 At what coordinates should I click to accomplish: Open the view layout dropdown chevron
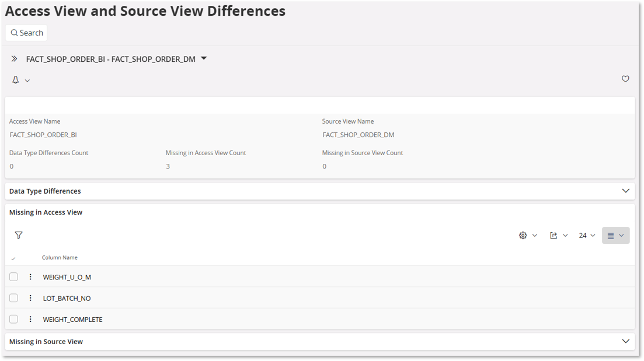tap(621, 236)
